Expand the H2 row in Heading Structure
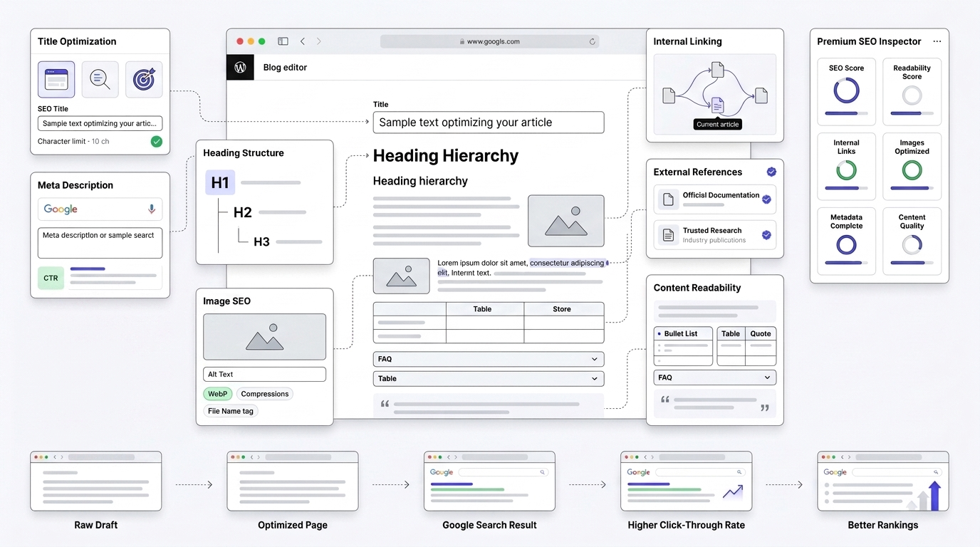Viewport: 980px width, 547px height. [x=270, y=212]
